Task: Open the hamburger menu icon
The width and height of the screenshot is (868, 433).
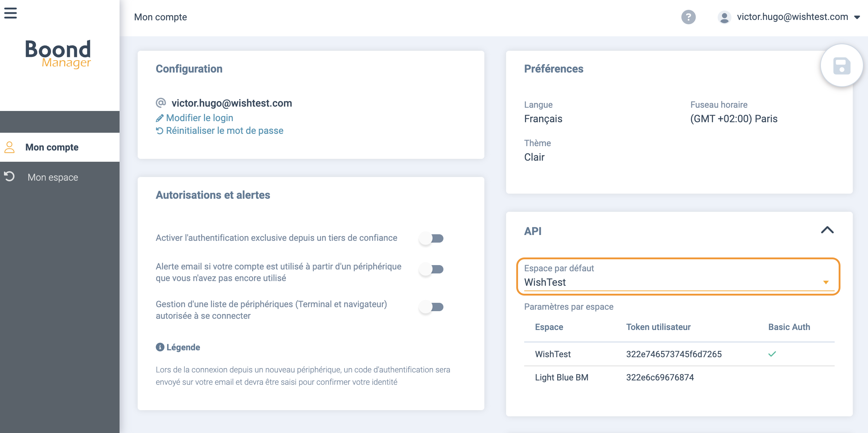Action: point(11,13)
